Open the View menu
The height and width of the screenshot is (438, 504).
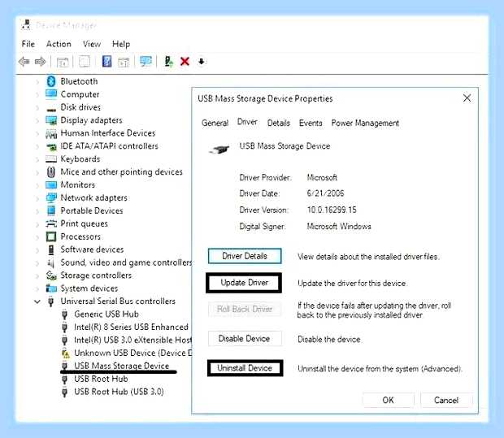pos(92,44)
